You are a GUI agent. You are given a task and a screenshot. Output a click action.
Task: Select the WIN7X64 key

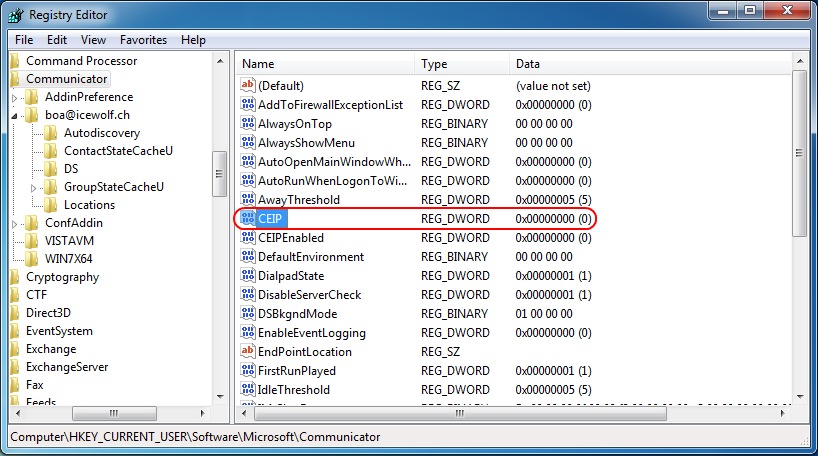[68, 259]
